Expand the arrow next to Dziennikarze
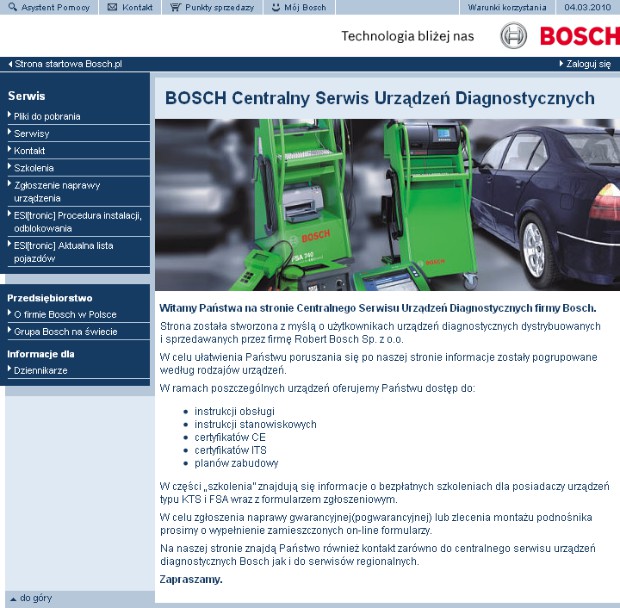Screen dimensions: 620x608 click(x=9, y=369)
